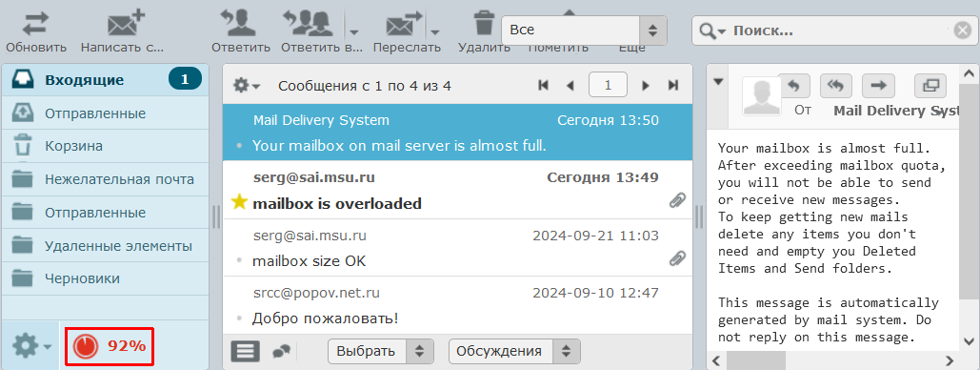This screenshot has width=980, height=370.
Task: Click the Переслать forward toolbar icon
Action: (x=405, y=24)
